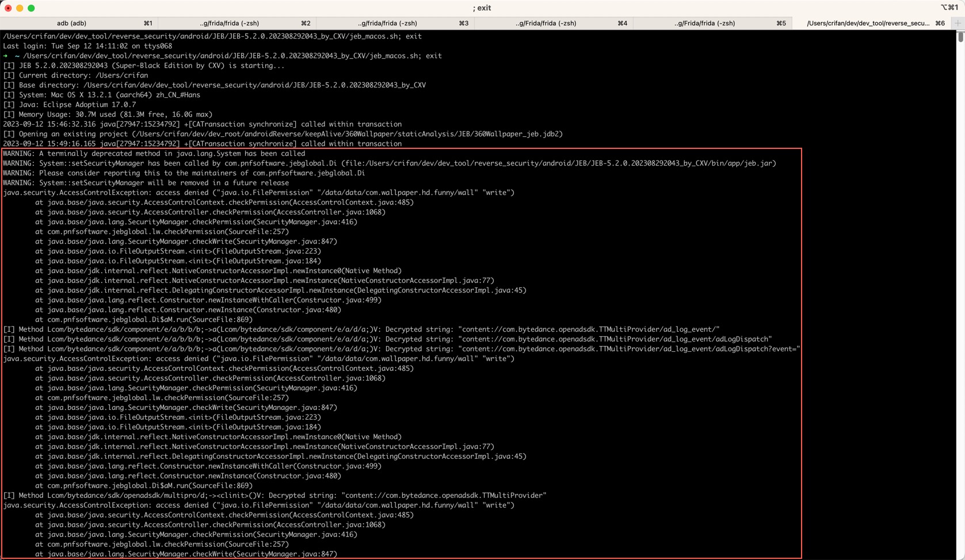Open the Frida (-zsh) tab ⌘5
Screen dimensions: 965x560
(x=712, y=23)
